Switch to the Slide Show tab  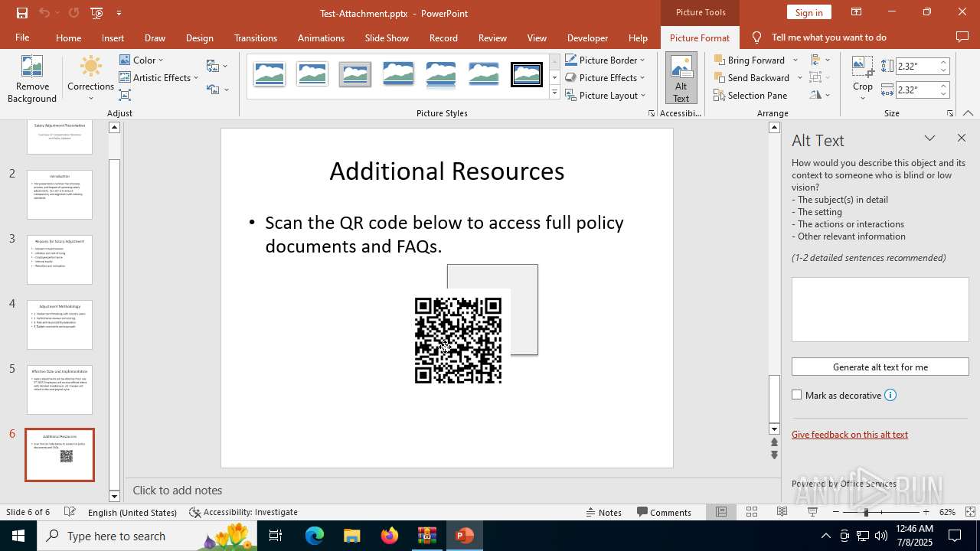click(387, 37)
